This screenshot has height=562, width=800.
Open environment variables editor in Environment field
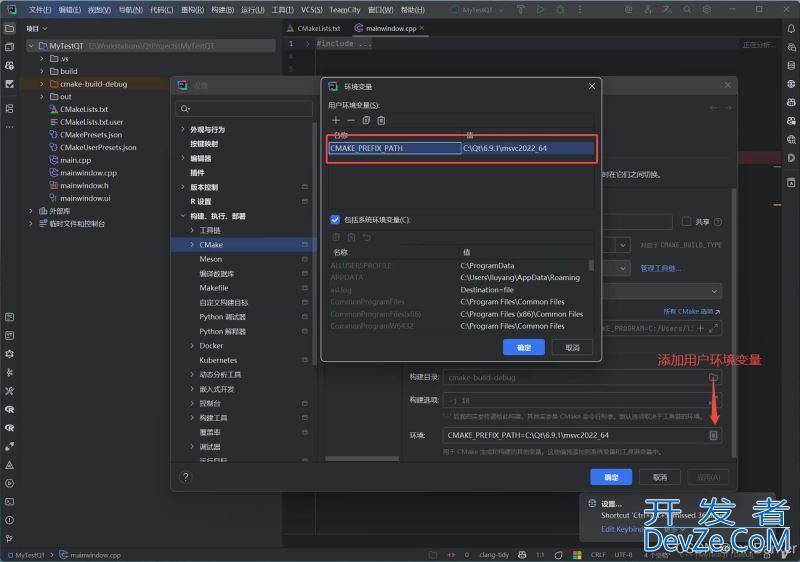(x=713, y=435)
